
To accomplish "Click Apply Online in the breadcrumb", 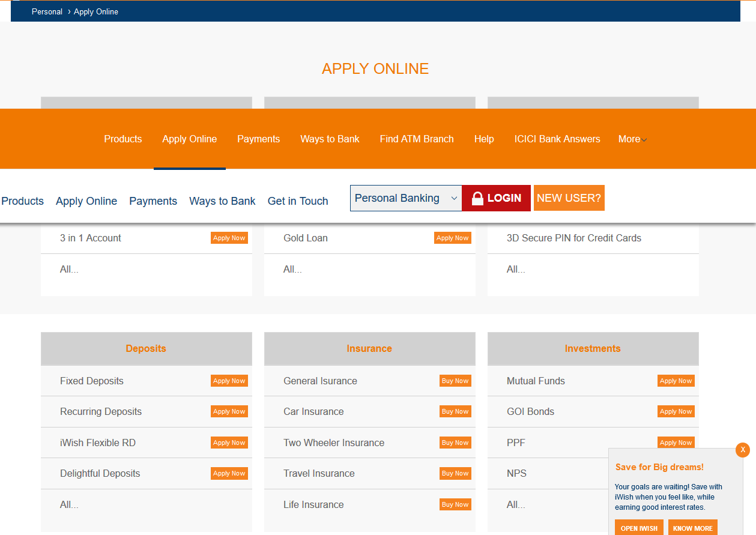I will click(96, 11).
